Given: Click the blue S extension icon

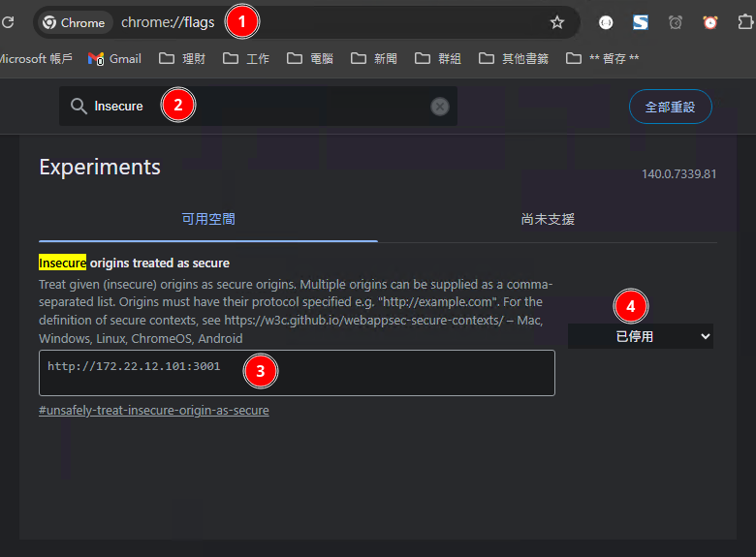Looking at the screenshot, I should [641, 22].
